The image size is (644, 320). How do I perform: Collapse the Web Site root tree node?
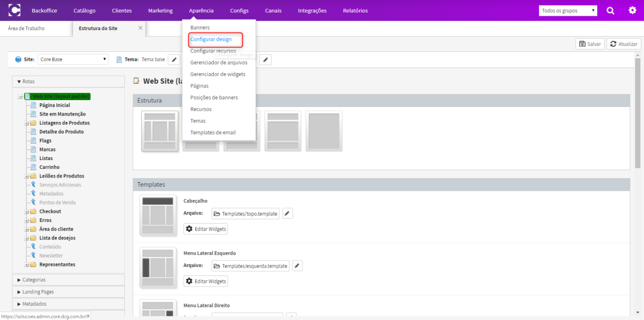(20, 97)
